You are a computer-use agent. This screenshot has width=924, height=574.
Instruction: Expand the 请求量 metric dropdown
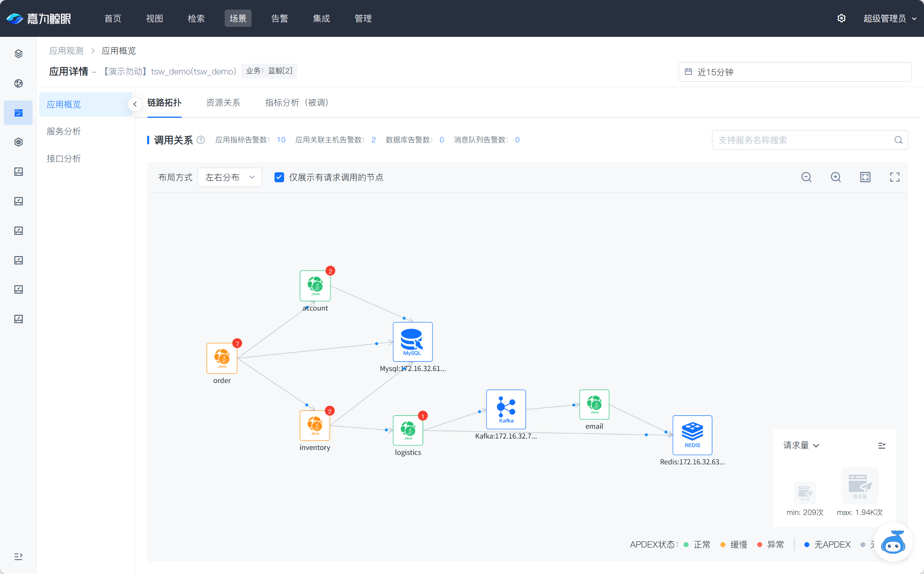click(x=801, y=445)
